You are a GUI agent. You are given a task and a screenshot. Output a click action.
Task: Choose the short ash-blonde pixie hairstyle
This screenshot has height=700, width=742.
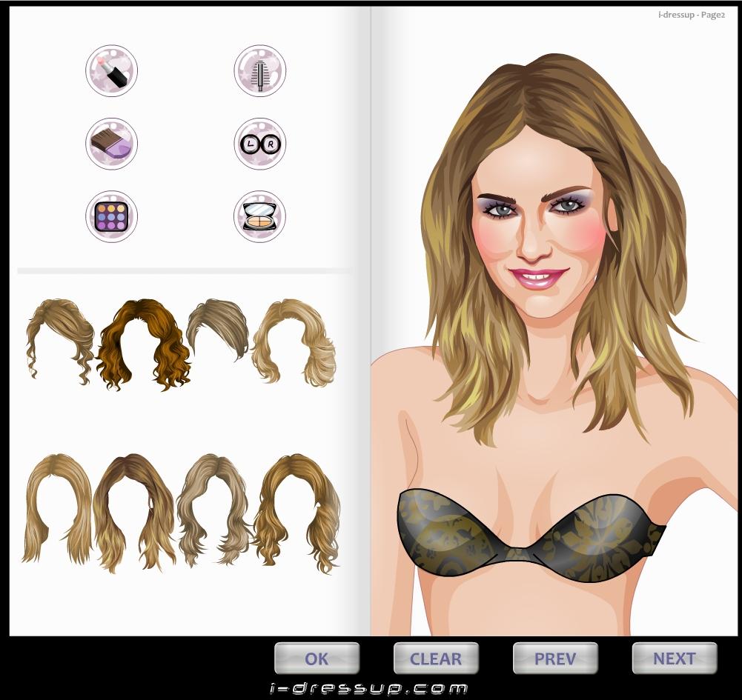click(x=217, y=326)
